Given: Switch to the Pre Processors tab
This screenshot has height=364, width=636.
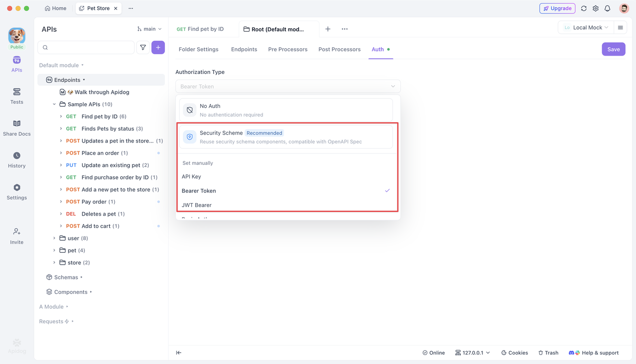Looking at the screenshot, I should point(288,49).
